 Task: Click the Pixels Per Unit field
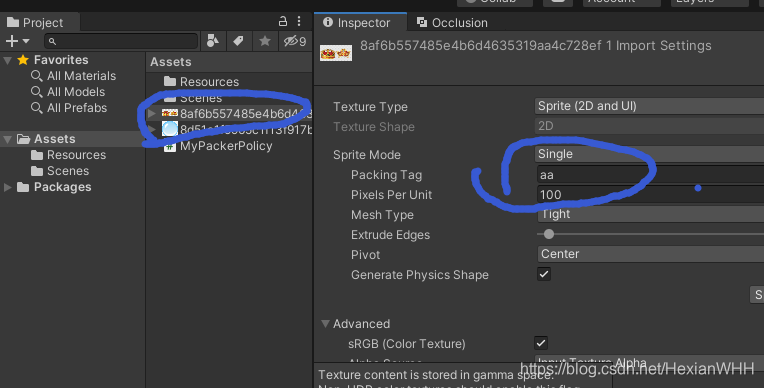pyautogui.click(x=650, y=194)
